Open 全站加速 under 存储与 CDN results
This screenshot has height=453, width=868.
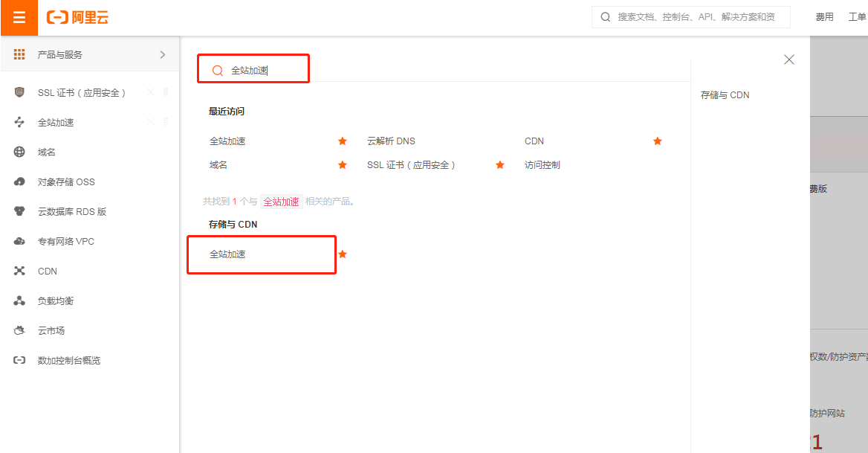[x=227, y=254]
